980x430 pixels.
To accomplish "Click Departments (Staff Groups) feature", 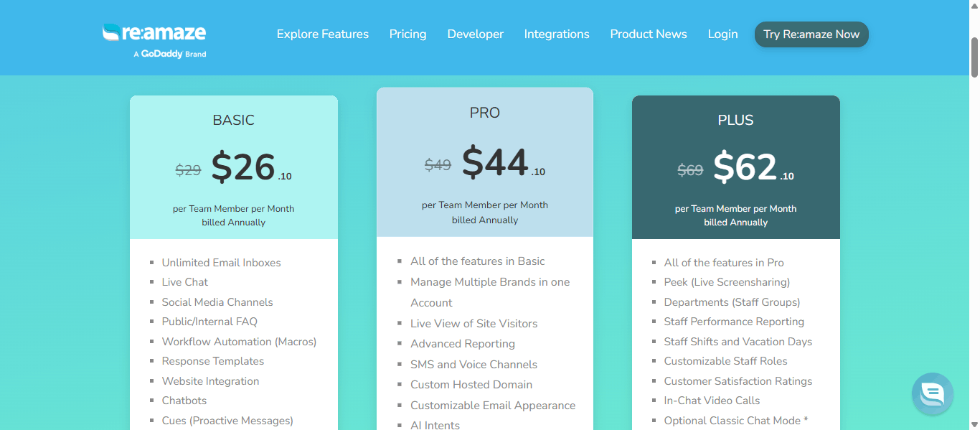I will [732, 302].
